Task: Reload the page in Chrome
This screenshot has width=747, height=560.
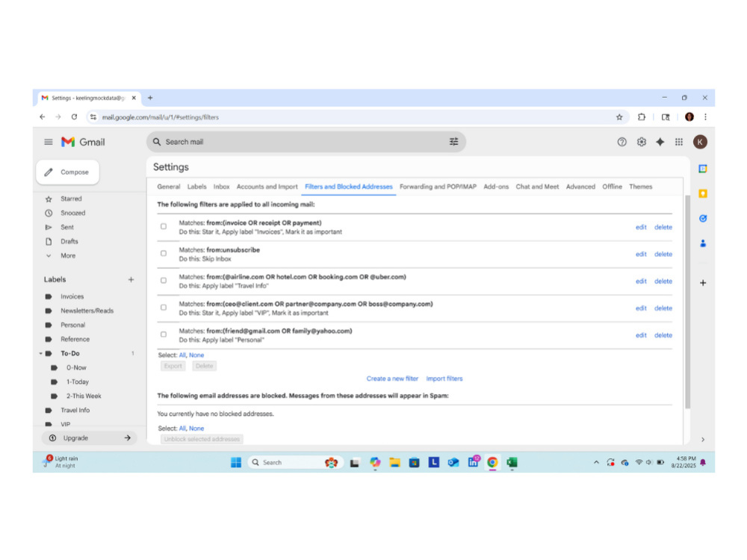Action: click(x=74, y=116)
